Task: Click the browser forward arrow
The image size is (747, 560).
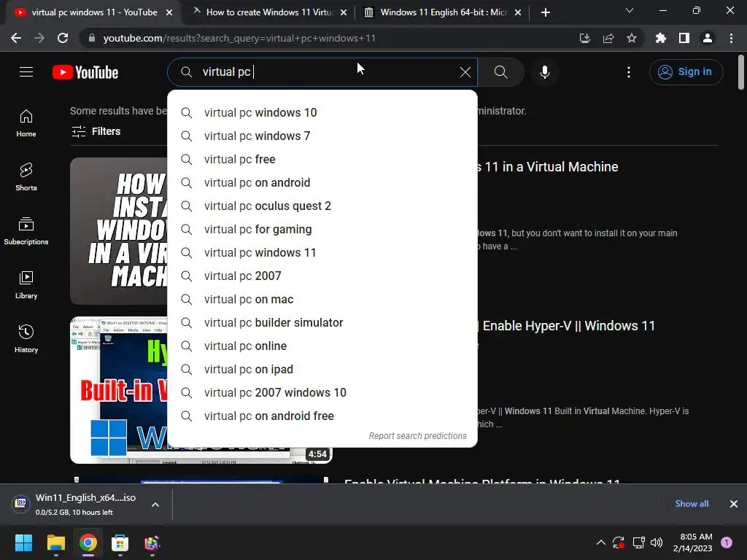Action: 39,38
